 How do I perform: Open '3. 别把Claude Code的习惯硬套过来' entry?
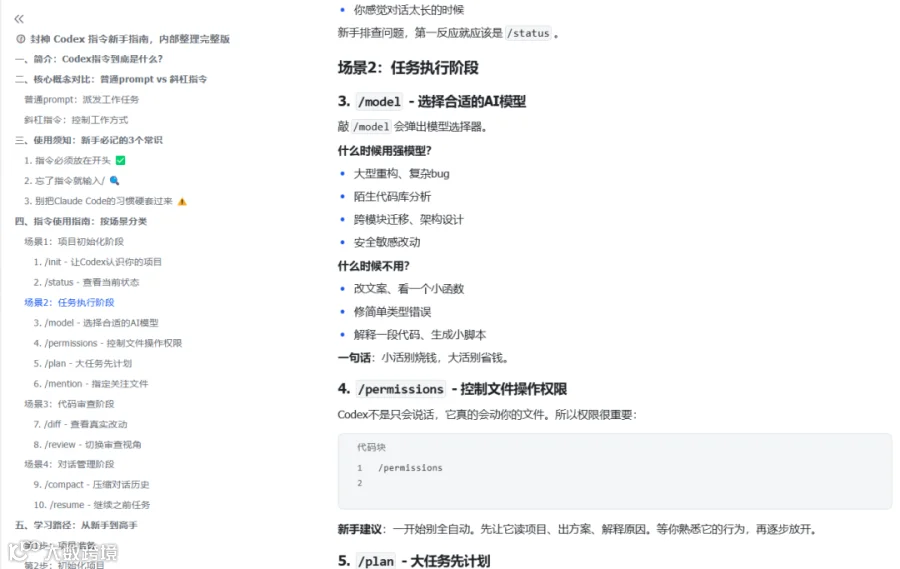[x=105, y=201]
